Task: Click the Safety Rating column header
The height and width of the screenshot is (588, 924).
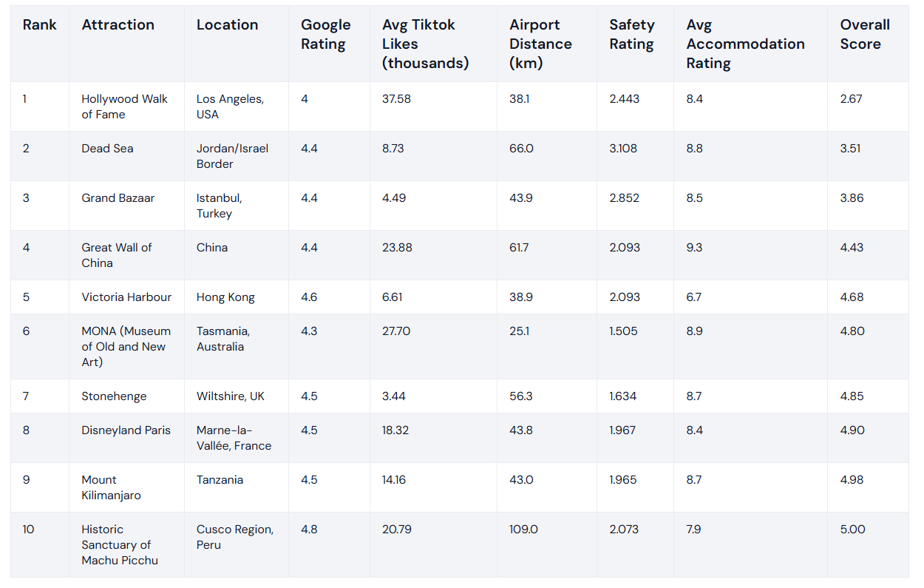Action: (631, 34)
